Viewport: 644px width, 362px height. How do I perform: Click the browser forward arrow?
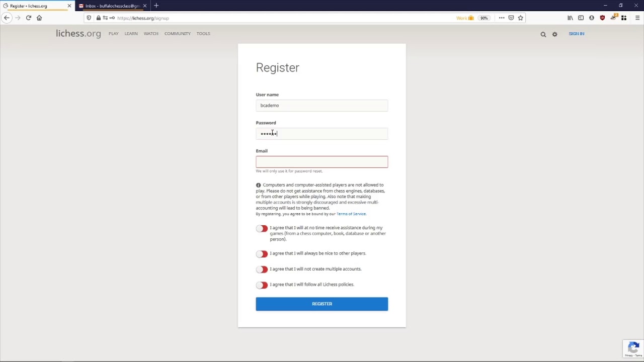pos(18,18)
